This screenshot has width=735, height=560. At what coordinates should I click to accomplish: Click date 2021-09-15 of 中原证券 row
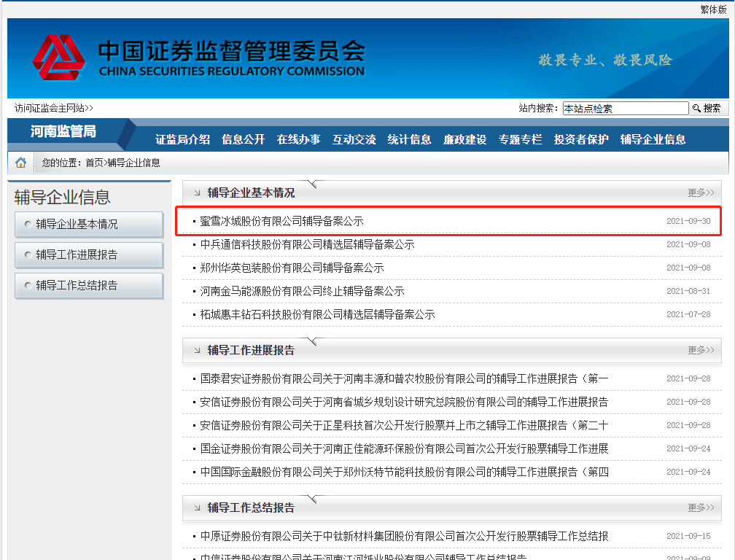point(688,536)
